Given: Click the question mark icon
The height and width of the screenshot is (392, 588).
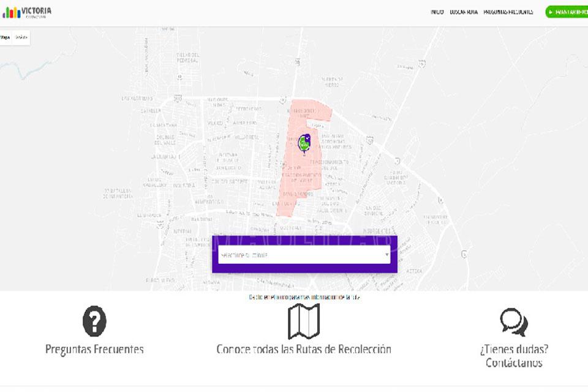Looking at the screenshot, I should (94, 321).
